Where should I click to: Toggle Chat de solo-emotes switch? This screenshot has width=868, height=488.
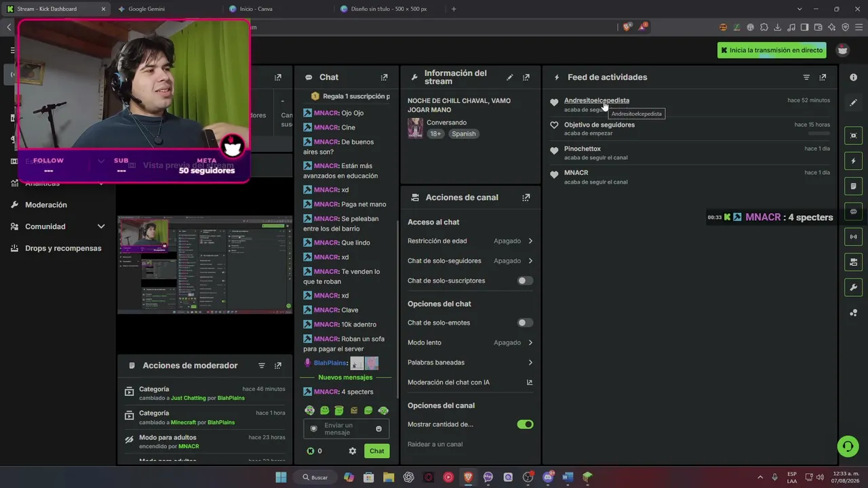526,323
